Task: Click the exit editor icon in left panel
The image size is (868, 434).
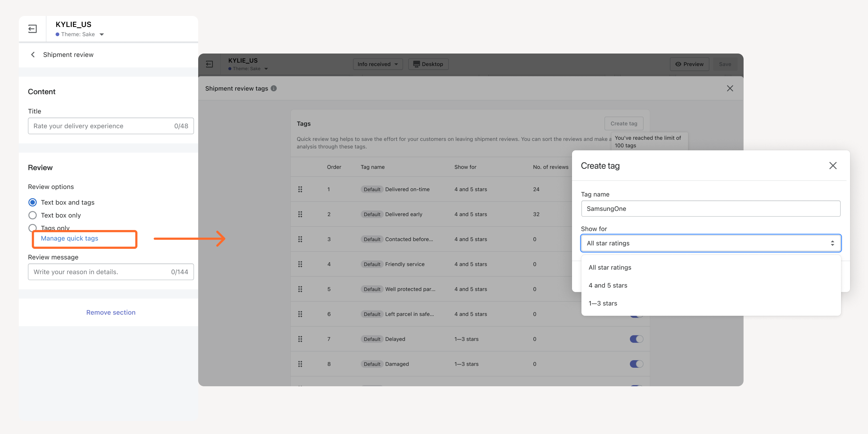Action: [x=32, y=29]
